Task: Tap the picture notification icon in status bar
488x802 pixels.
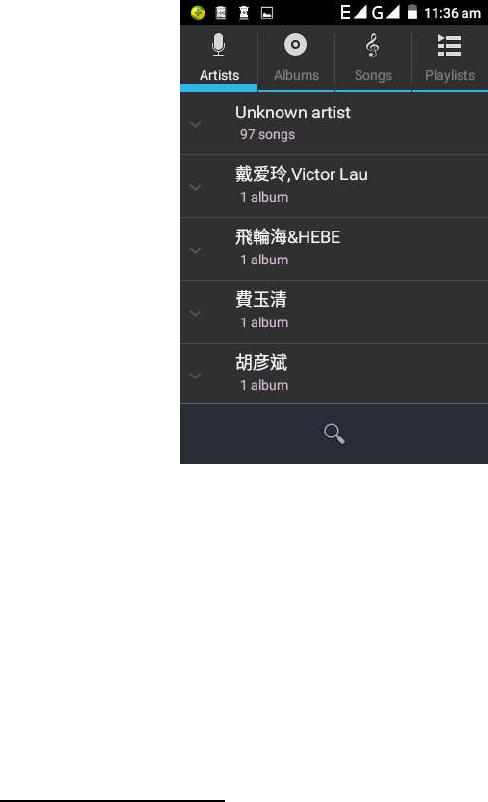Action: pyautogui.click(x=267, y=13)
